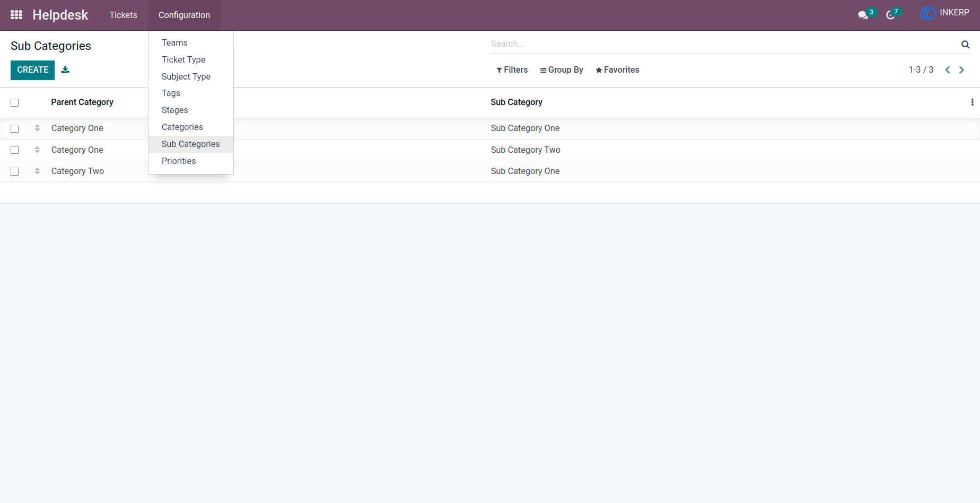Click the INKERP logo icon
This screenshot has height=503, width=980.
point(928,13)
